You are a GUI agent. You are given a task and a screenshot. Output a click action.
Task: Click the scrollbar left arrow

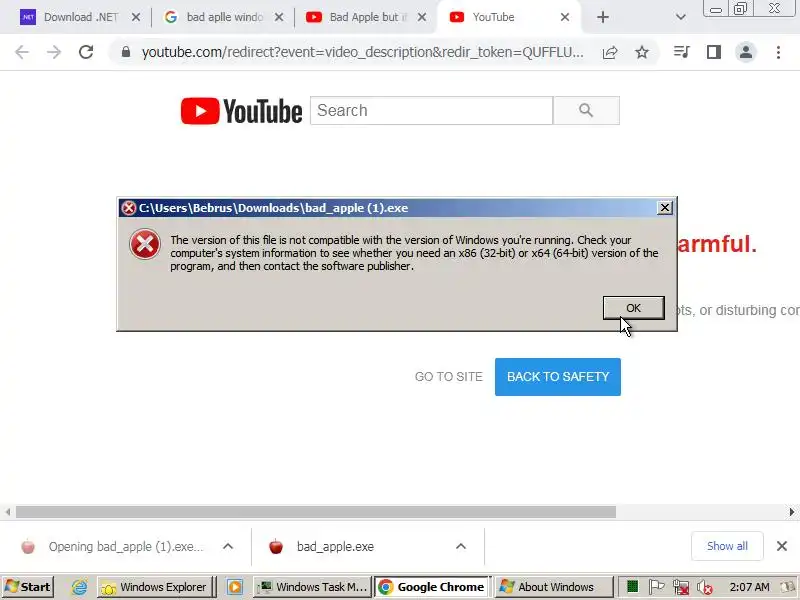click(8, 512)
